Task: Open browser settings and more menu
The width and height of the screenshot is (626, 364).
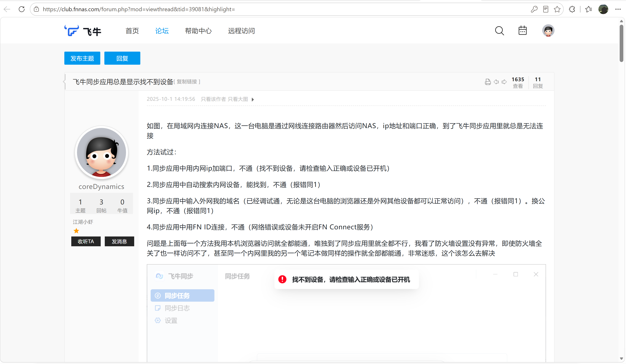Action: [618, 9]
